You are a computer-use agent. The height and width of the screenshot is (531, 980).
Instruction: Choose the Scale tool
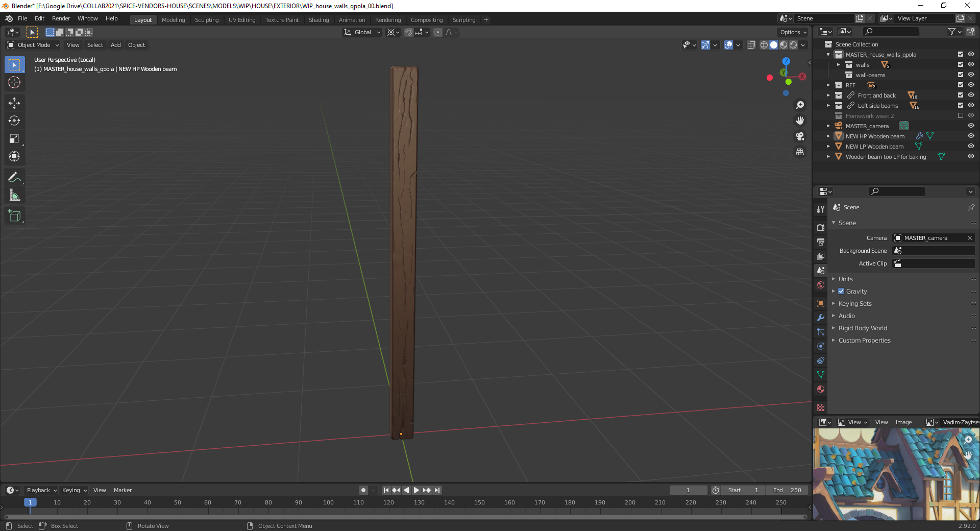14,139
